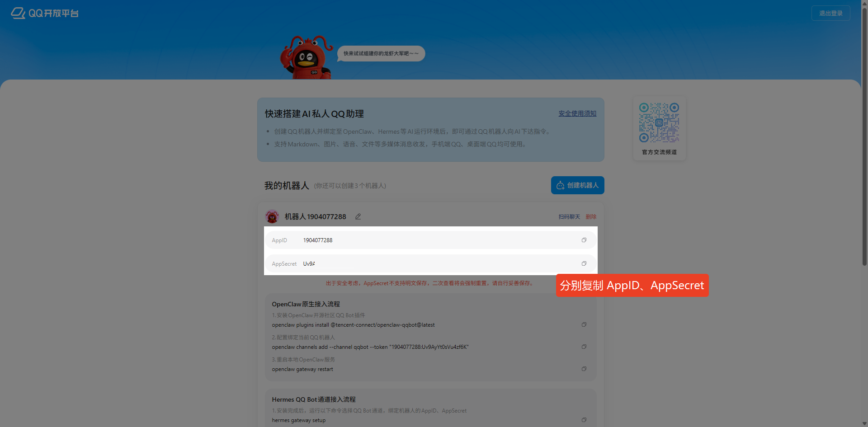This screenshot has height=427, width=868.
Task: Click the 快来试试组建你的龙虾大军吧 speech bubble
Action: 381,53
